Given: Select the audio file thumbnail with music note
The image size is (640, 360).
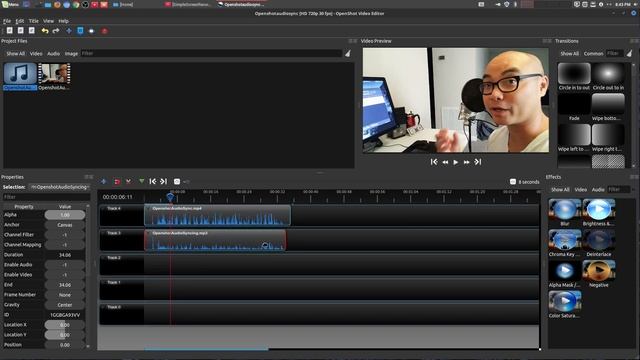Looking at the screenshot, I should 20,76.
